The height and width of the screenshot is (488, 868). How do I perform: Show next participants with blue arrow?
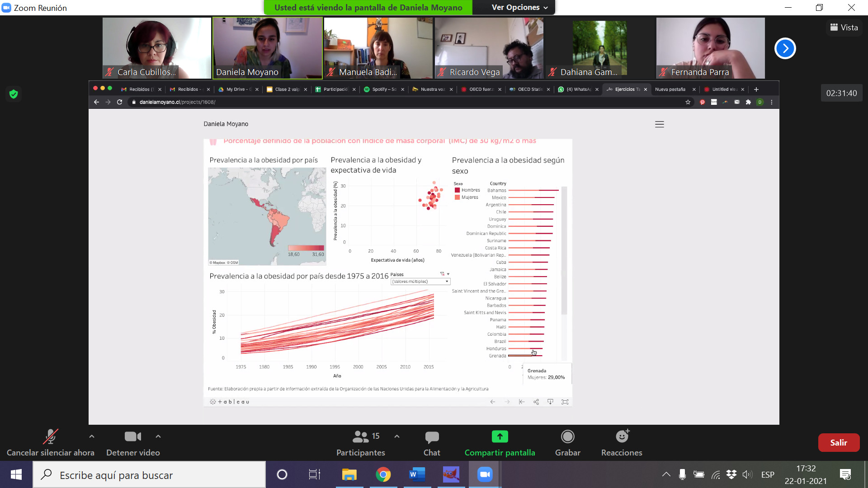(785, 48)
